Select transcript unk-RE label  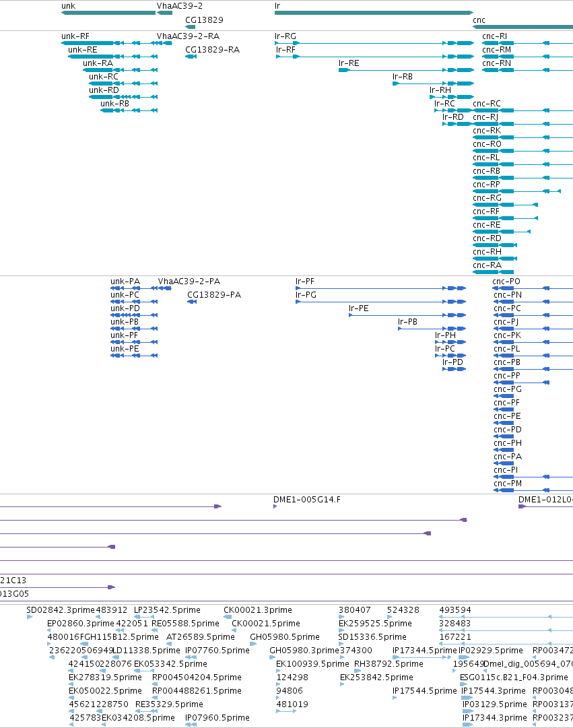click(x=83, y=50)
